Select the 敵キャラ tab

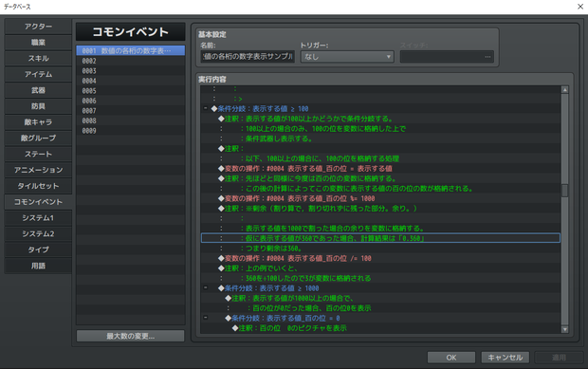38,122
